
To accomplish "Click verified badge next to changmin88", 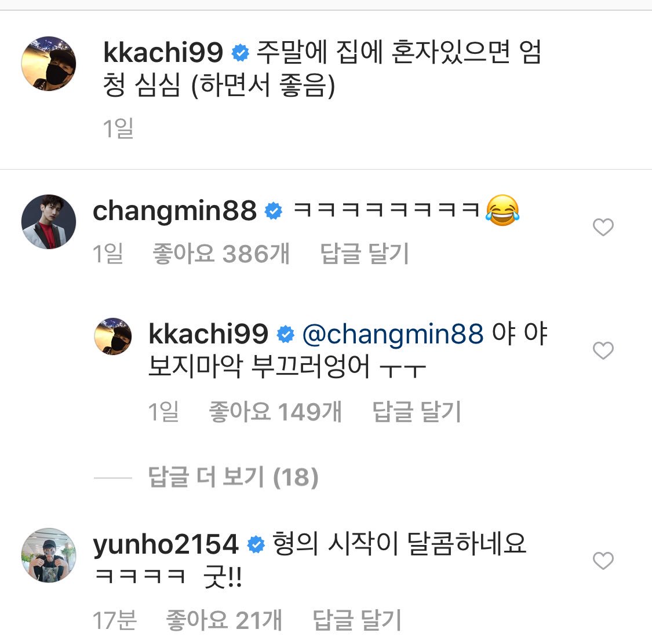I will pos(274,211).
